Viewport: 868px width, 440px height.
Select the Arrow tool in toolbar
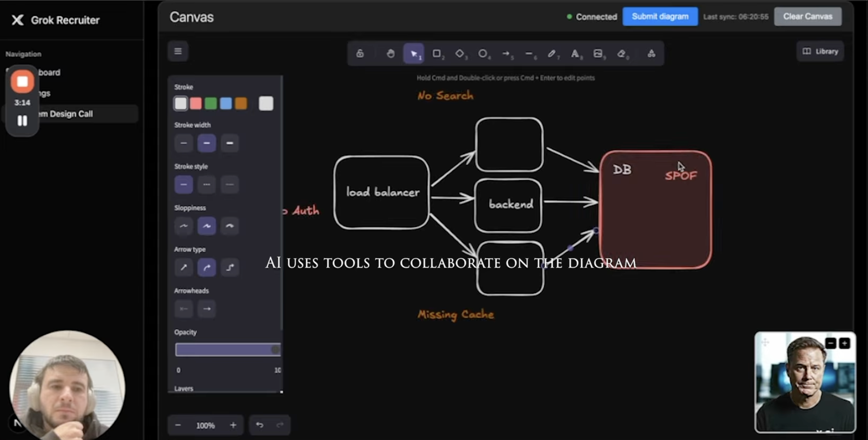point(506,54)
